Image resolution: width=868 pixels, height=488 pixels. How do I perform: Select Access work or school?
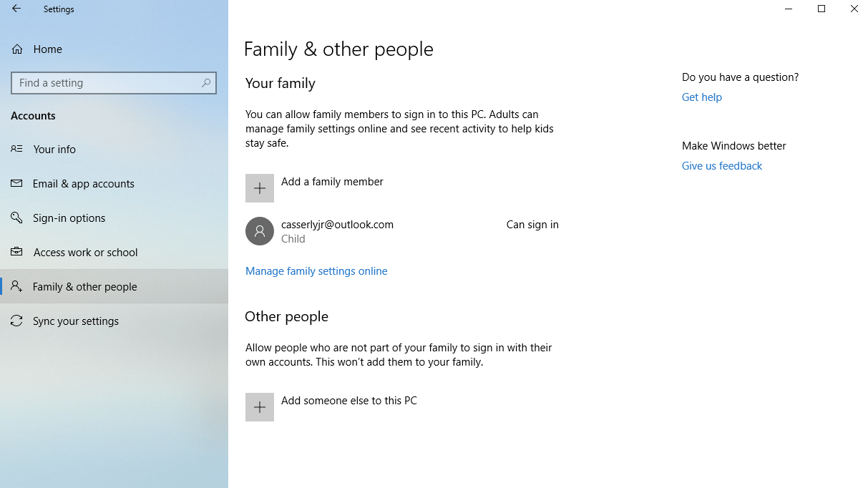tap(86, 252)
